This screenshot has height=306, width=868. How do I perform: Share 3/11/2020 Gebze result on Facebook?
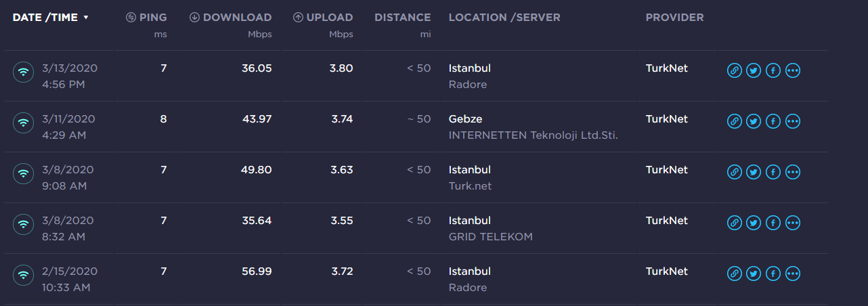pyautogui.click(x=773, y=121)
